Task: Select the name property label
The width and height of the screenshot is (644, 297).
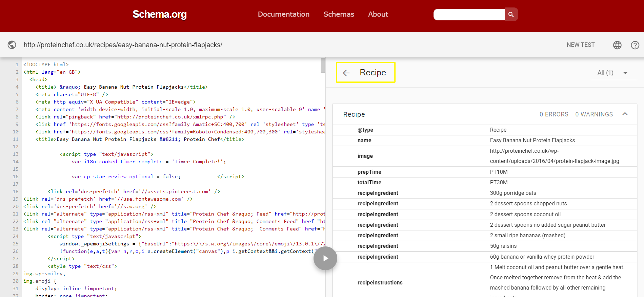Action: coord(364,141)
